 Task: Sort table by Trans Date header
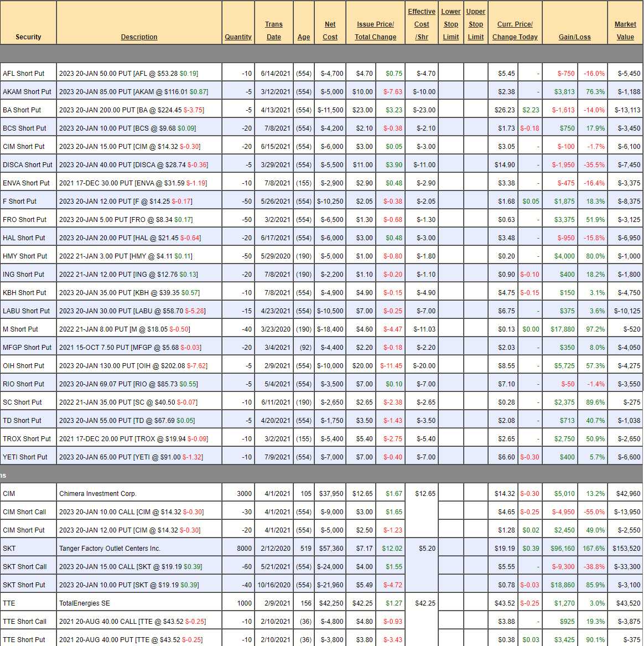click(x=273, y=30)
